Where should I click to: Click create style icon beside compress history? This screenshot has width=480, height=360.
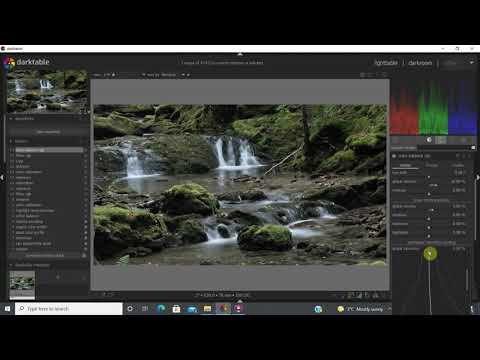coord(84,255)
